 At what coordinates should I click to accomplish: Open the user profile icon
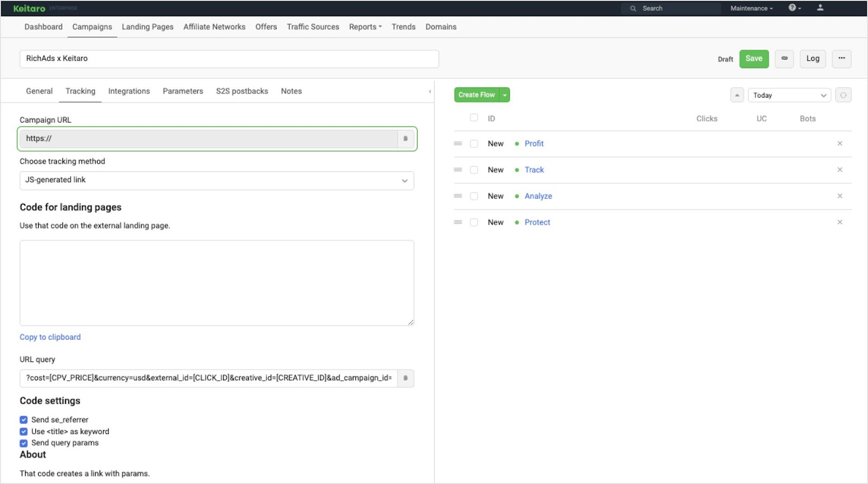[x=820, y=8]
